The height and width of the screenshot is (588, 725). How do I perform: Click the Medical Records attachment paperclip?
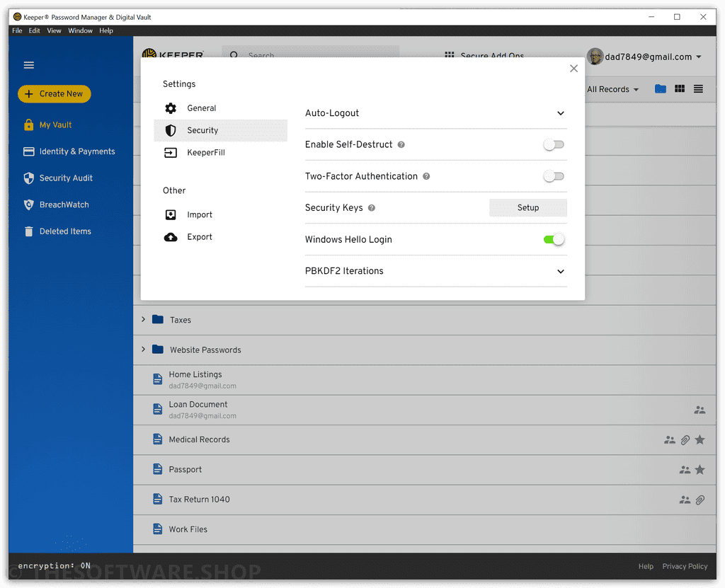click(685, 439)
